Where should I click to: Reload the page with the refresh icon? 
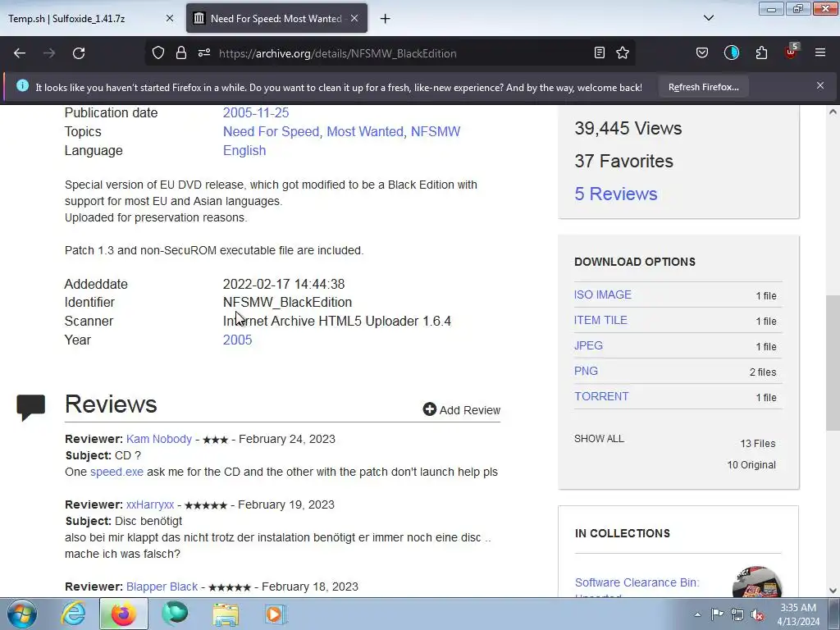pyautogui.click(x=79, y=53)
